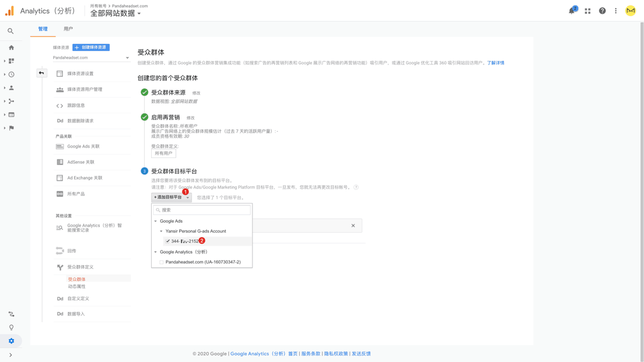Open the Pandaheadset.com property selector dropdown

(91, 58)
